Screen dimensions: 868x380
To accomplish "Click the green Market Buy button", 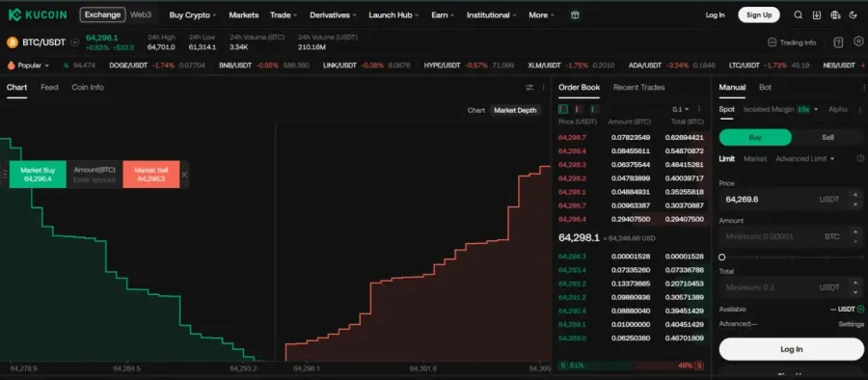I will pyautogui.click(x=38, y=175).
